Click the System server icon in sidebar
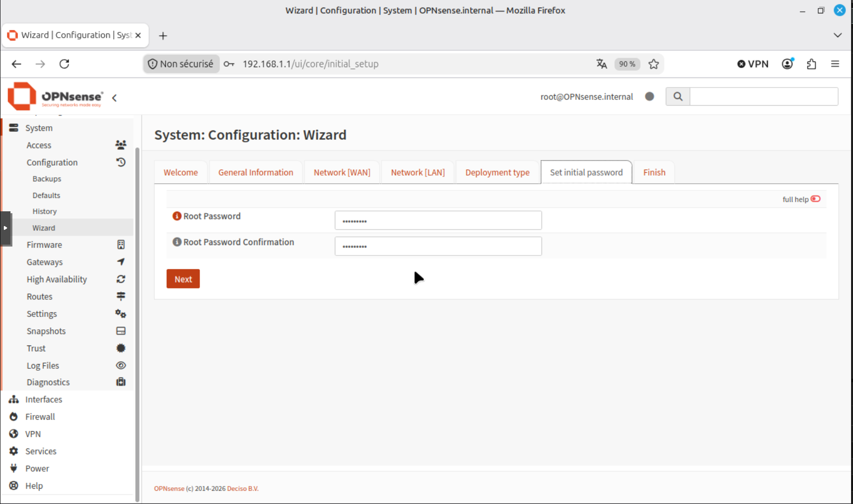This screenshot has width=853, height=504. [x=14, y=128]
